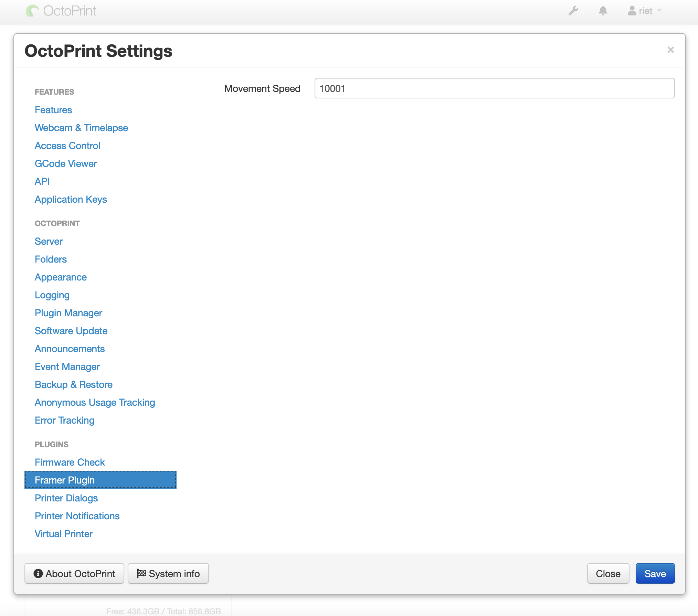The height and width of the screenshot is (616, 698).
Task: Click the Movement Speed input field
Action: 494,88
